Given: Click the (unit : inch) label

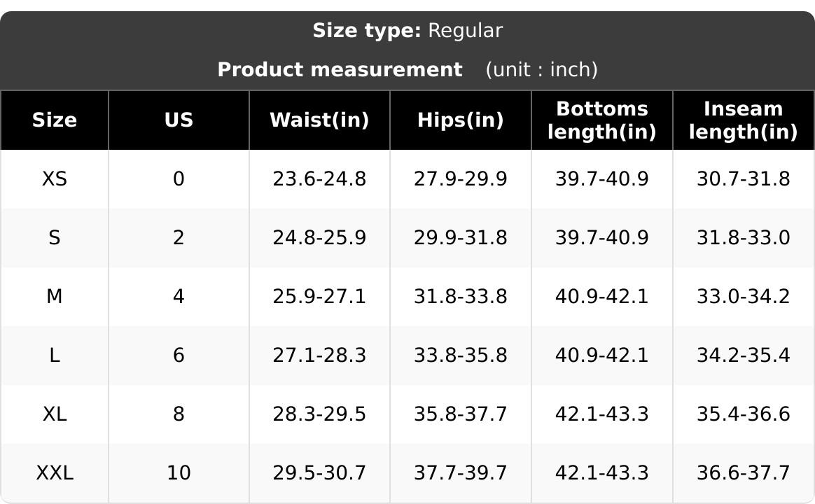Looking at the screenshot, I should tap(542, 69).
